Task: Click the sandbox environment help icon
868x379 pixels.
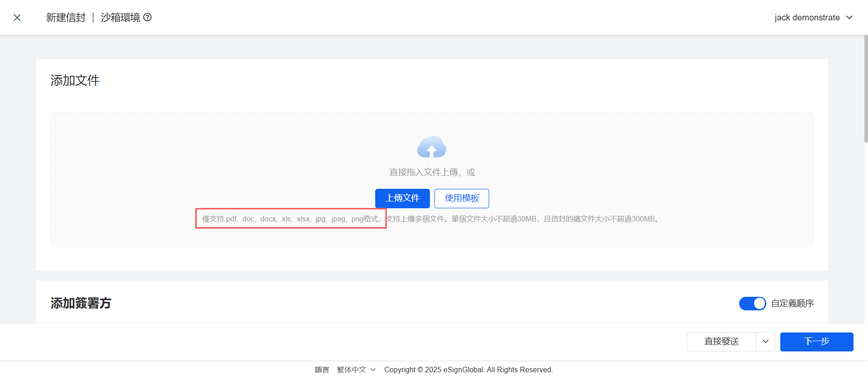Action: point(147,17)
